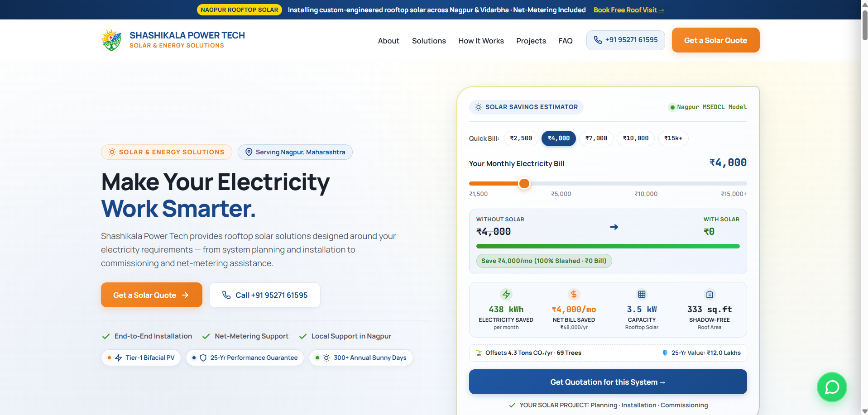Image resolution: width=868 pixels, height=415 pixels.
Task: Click the sun icon in Solar Savings Estimator badge
Action: (478, 107)
